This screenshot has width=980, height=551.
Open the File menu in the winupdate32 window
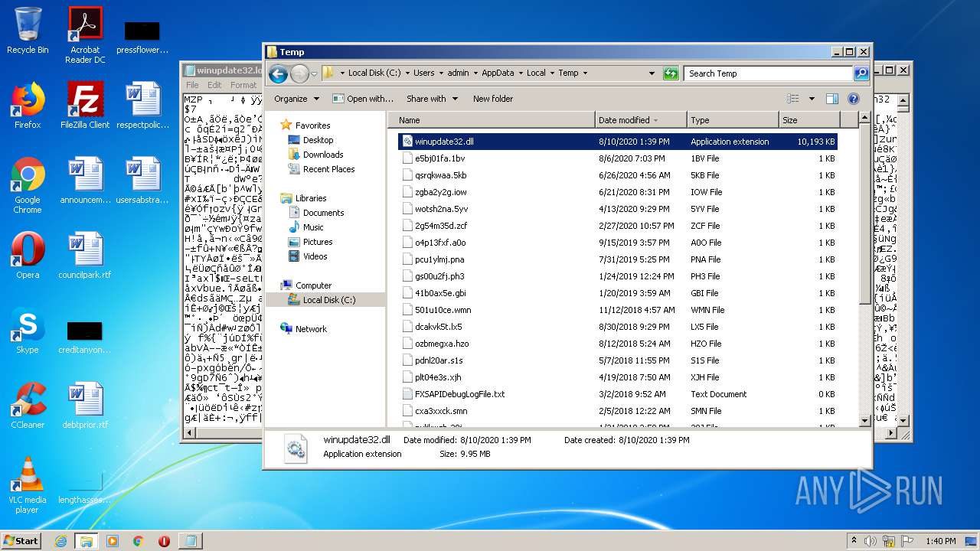click(x=192, y=85)
